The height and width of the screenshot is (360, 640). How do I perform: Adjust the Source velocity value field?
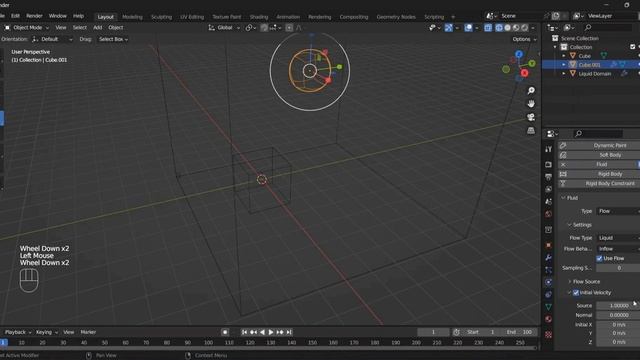618,306
